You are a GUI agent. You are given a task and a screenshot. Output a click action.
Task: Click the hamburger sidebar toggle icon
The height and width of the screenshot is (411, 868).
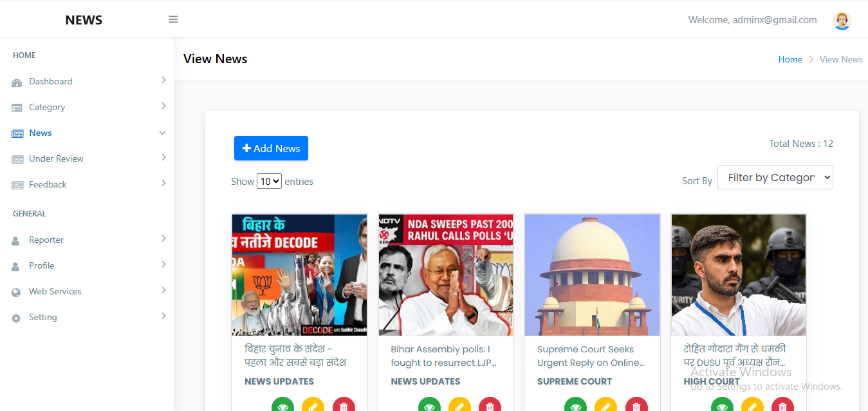coord(173,19)
